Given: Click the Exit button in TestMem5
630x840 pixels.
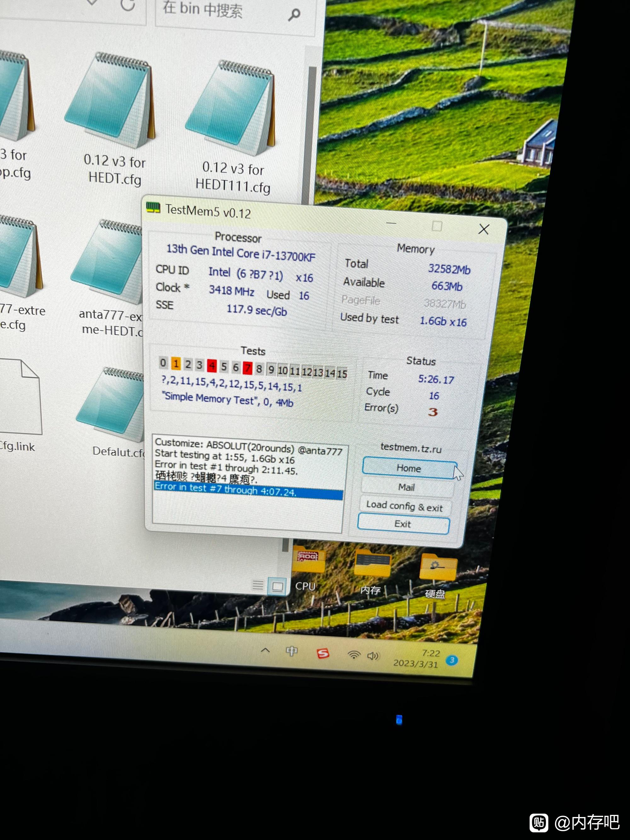Looking at the screenshot, I should click(x=403, y=524).
